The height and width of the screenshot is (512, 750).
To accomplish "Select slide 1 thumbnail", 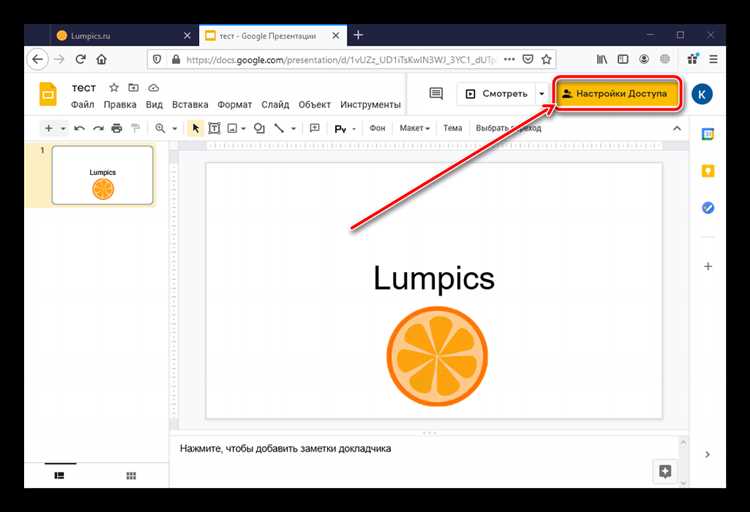I will click(x=102, y=175).
